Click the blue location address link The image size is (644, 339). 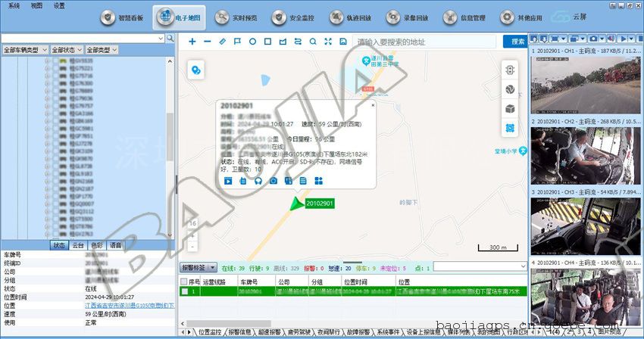click(x=129, y=306)
